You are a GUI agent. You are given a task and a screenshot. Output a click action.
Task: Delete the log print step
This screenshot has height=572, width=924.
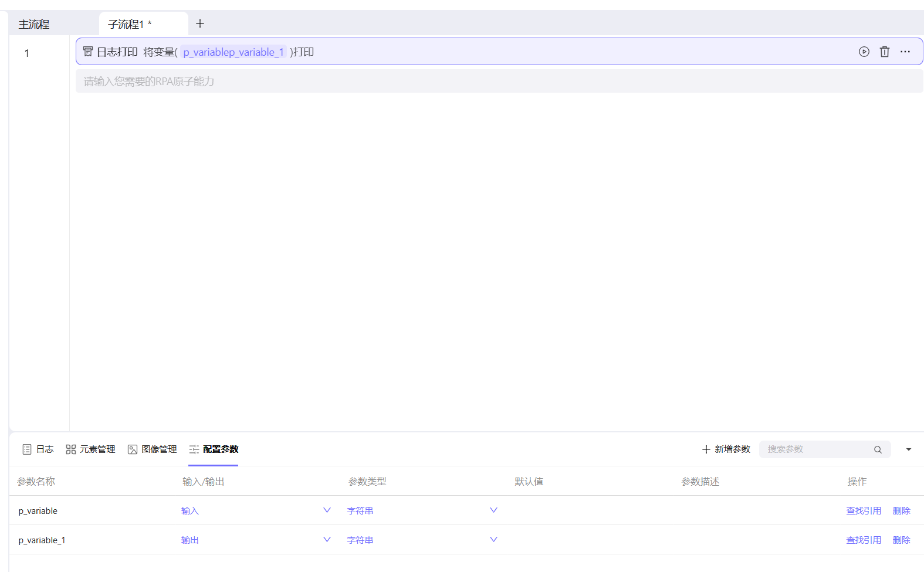point(884,52)
